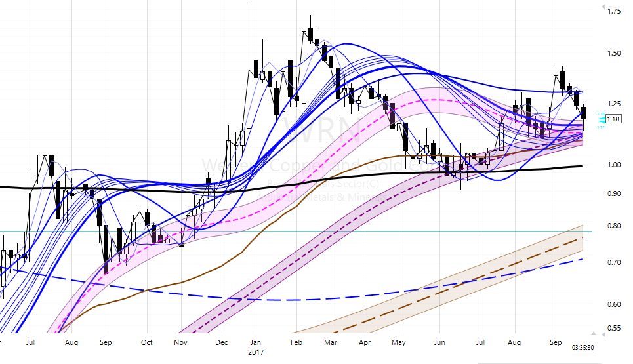Click the Feb label on time axis

296,342
